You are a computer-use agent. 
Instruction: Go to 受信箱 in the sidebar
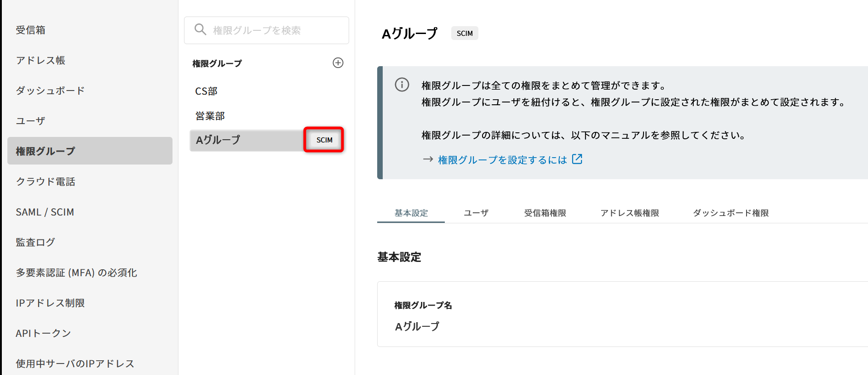[31, 30]
